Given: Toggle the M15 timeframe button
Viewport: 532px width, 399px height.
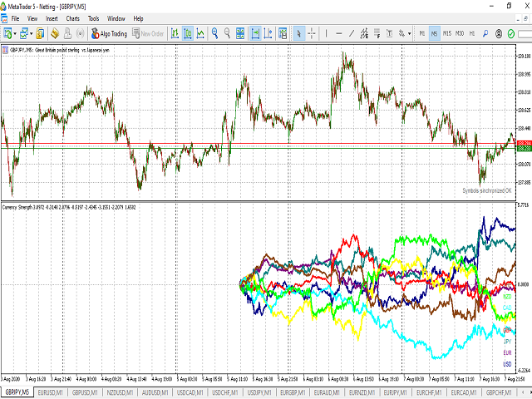Looking at the screenshot, I should click(x=446, y=33).
